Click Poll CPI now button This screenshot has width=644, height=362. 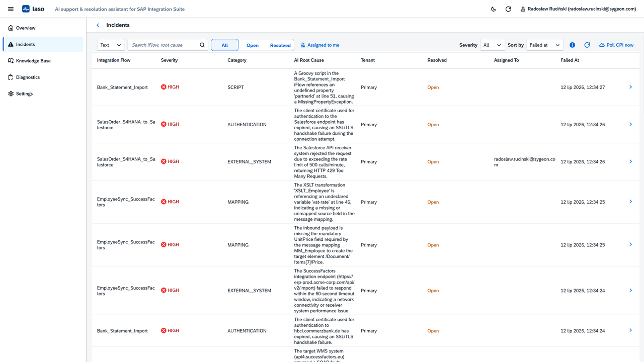click(x=616, y=45)
